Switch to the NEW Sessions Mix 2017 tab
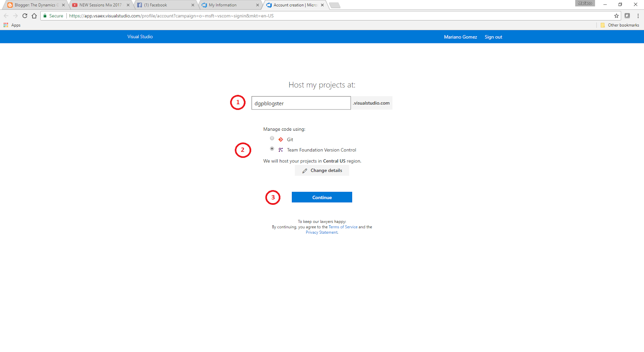644x352 pixels. (x=100, y=5)
